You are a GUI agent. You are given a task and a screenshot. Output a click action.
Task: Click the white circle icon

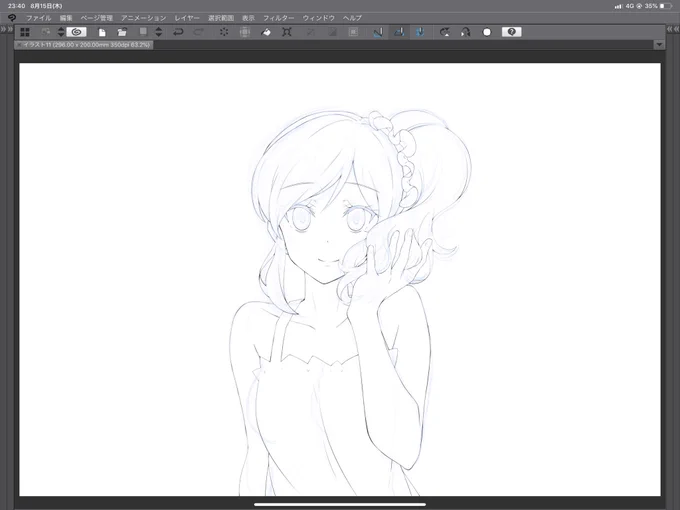pos(487,32)
